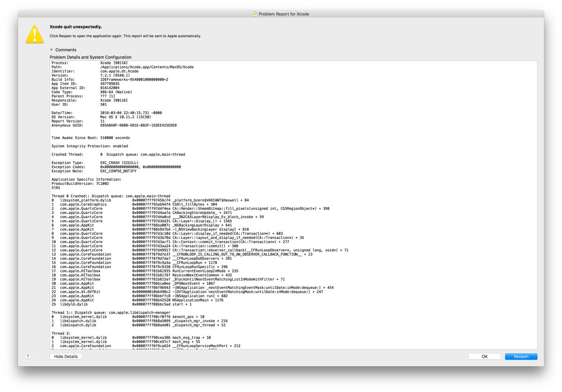
Task: Select build info 'IDEFrameworks-9548001000000000~2'
Action: tap(134, 80)
